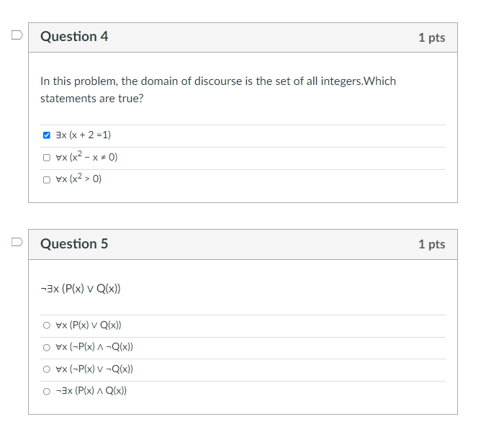The width and height of the screenshot is (504, 432).
Task: Click answer label text ∃x (x + 2 = 1)
Action: tap(83, 135)
